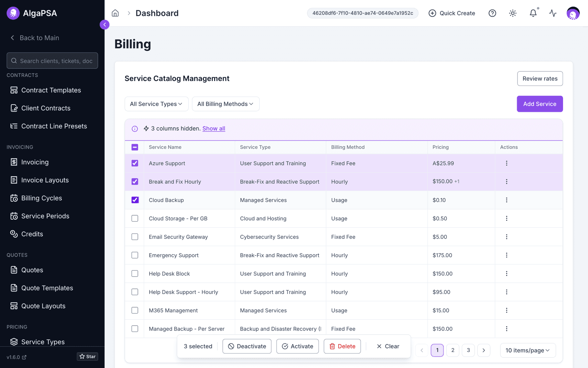This screenshot has width=588, height=368.
Task: Toggle header select-all checkbox
Action: click(135, 147)
